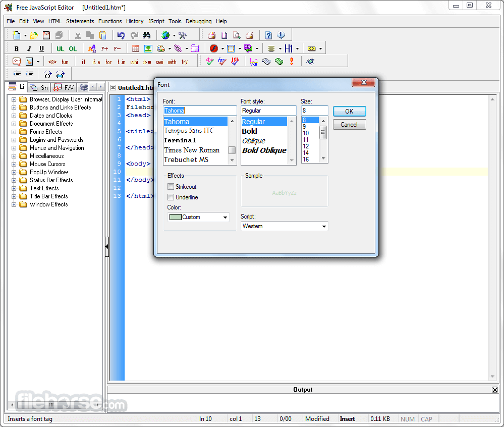
Task: Open the tools hammer-and-wrench icon
Action: click(x=183, y=35)
